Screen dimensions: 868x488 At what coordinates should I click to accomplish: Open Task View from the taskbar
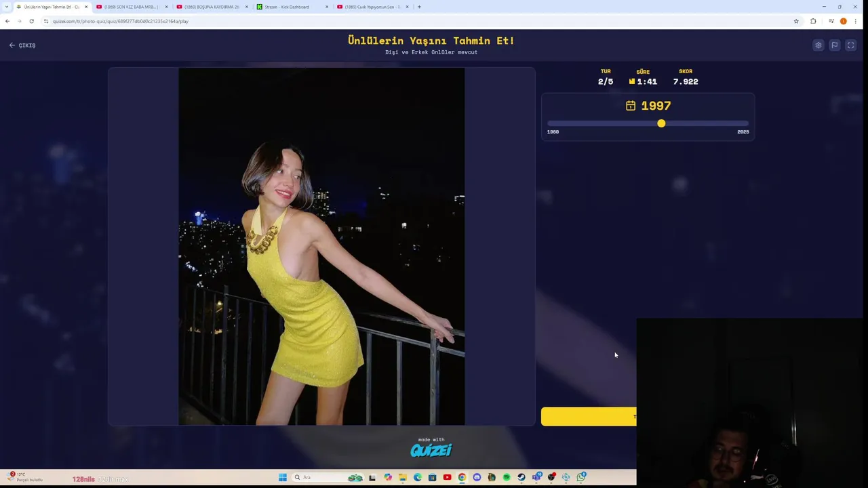click(372, 477)
